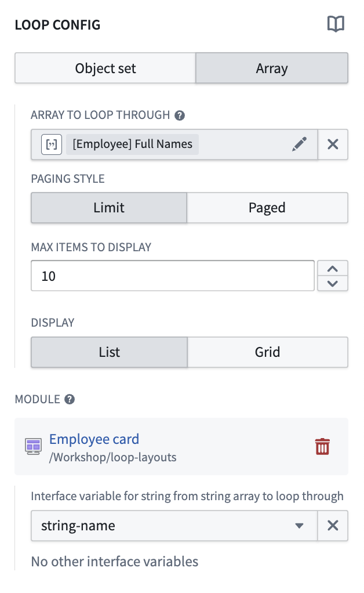Click the interface variable description text

[x=187, y=496]
